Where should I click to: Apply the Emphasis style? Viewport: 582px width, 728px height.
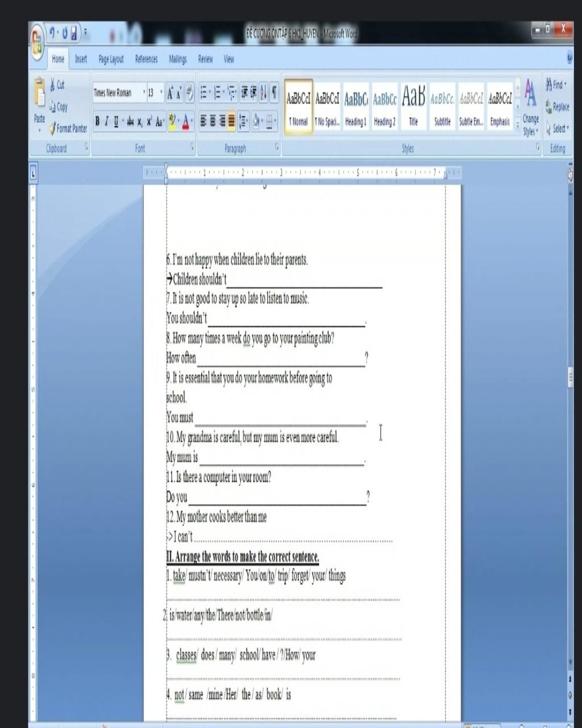500,107
